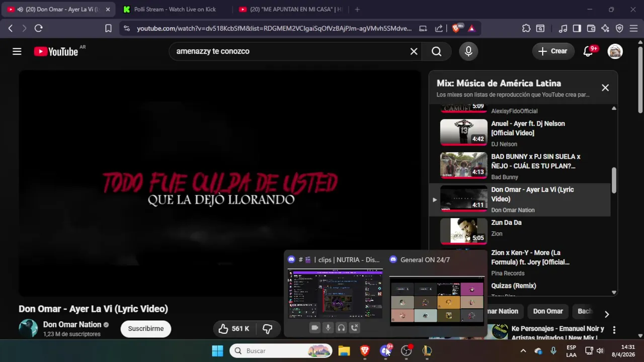Screen dimensions: 644x362
Task: Open YouTube notifications bell
Action: coord(588,51)
